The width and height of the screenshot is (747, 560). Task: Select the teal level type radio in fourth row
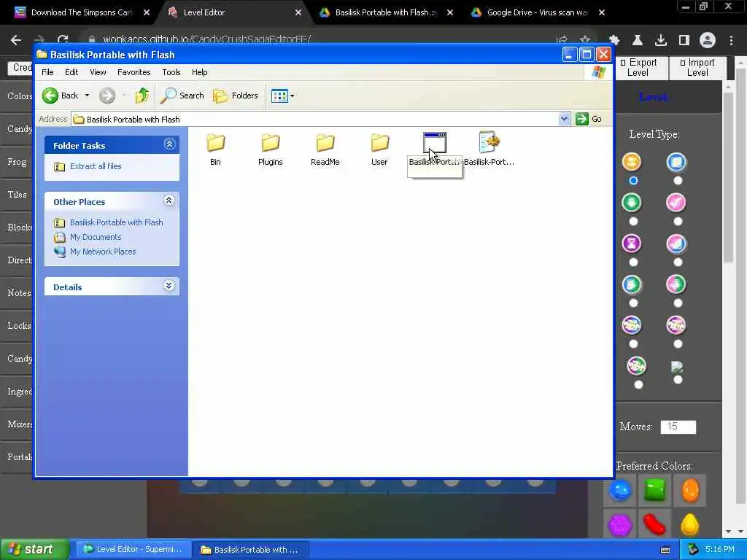tap(633, 303)
